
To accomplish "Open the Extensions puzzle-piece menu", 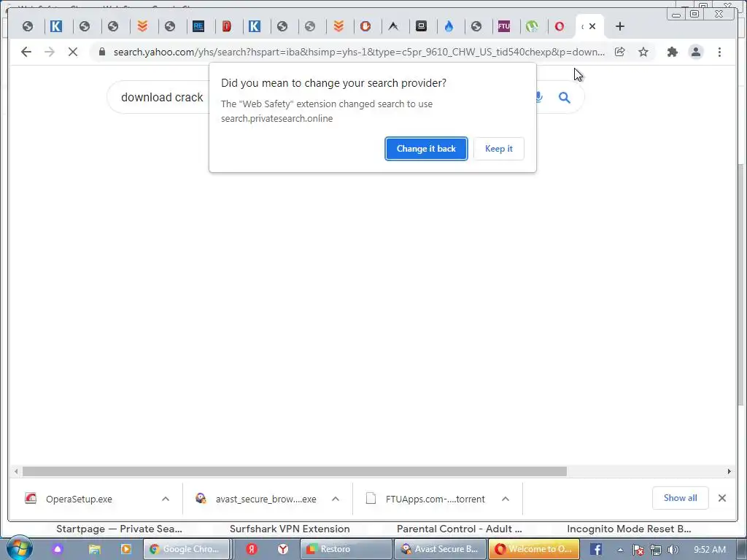I will click(x=672, y=52).
